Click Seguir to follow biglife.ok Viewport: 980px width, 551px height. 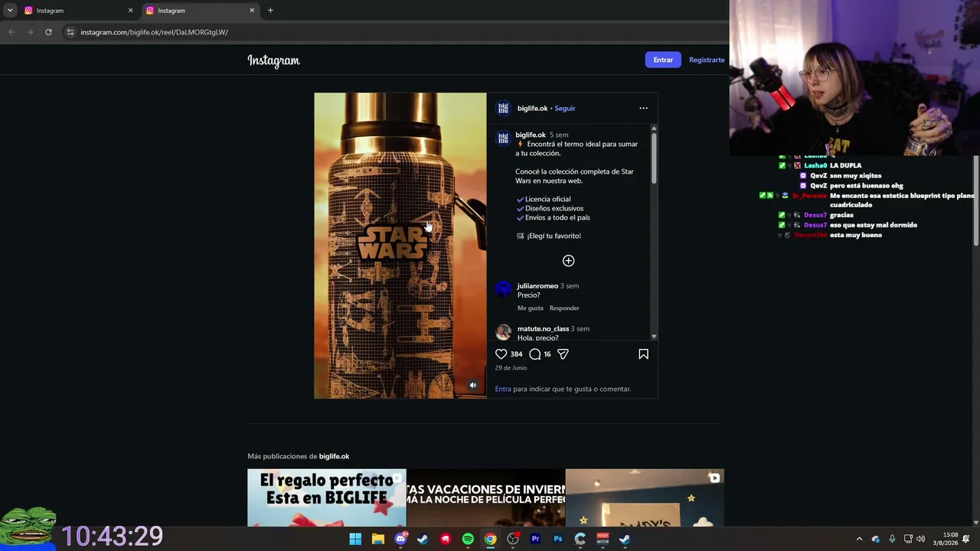coord(565,109)
